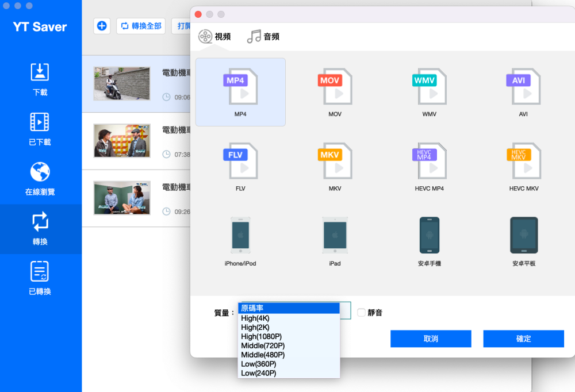
Task: Open the scooter rider video thumbnail
Action: click(122, 83)
